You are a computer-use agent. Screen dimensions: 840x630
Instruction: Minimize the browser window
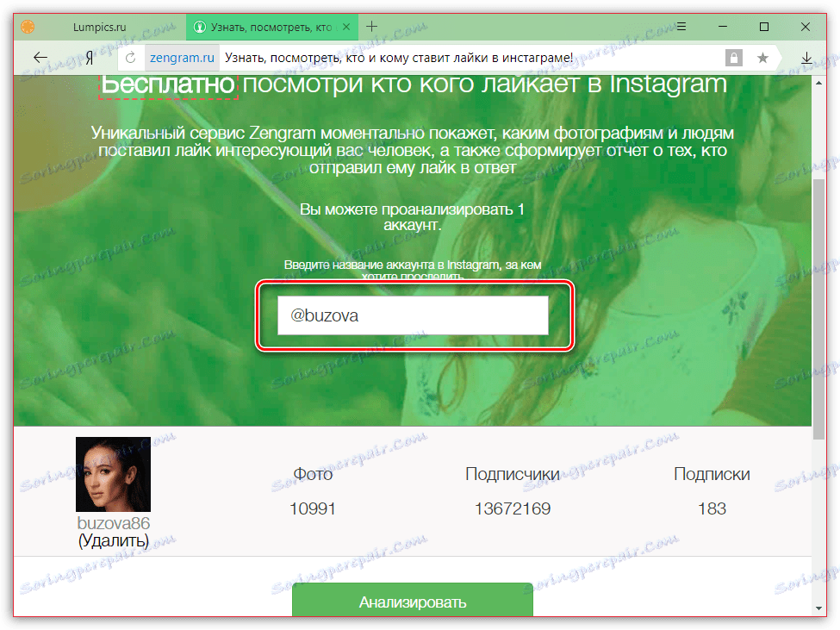tap(723, 26)
